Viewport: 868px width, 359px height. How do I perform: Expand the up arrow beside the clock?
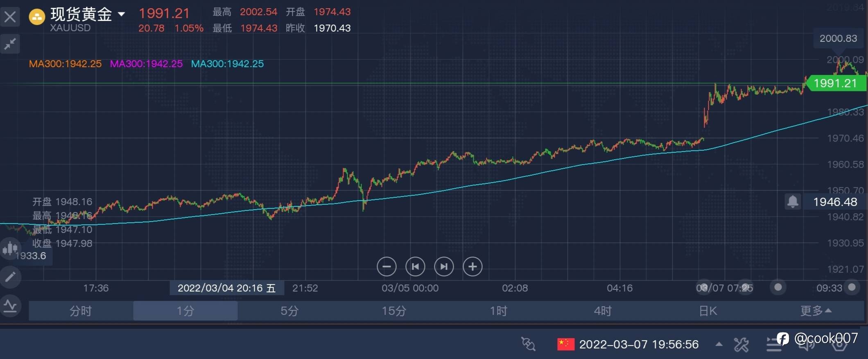[x=719, y=344]
